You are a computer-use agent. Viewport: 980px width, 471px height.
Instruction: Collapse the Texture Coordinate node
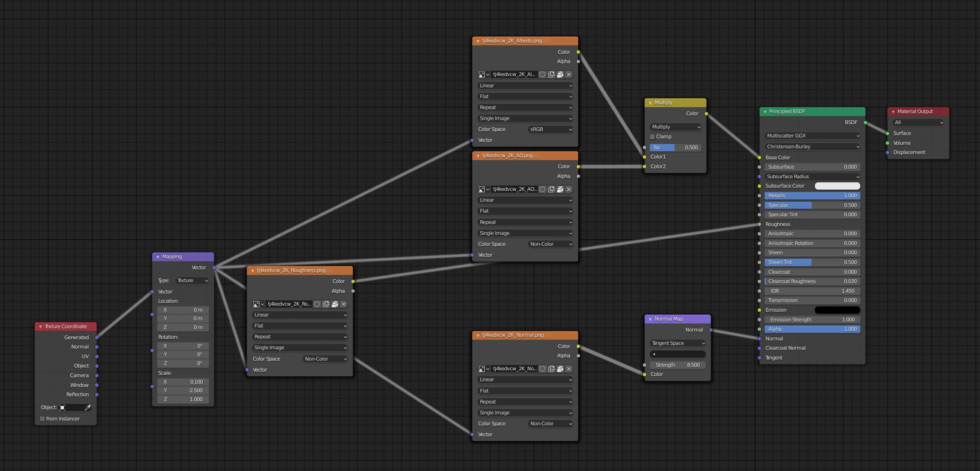point(40,327)
